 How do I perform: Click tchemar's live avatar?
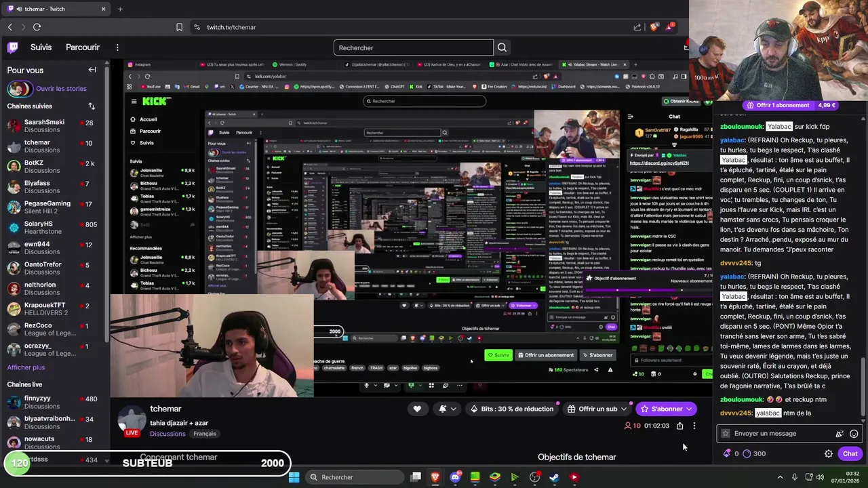tap(132, 421)
